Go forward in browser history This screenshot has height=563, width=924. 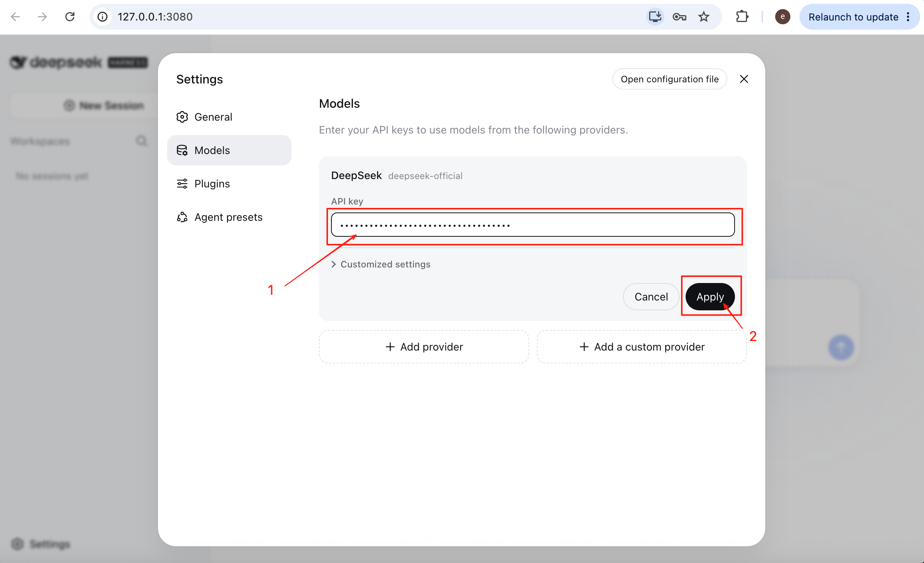point(43,17)
